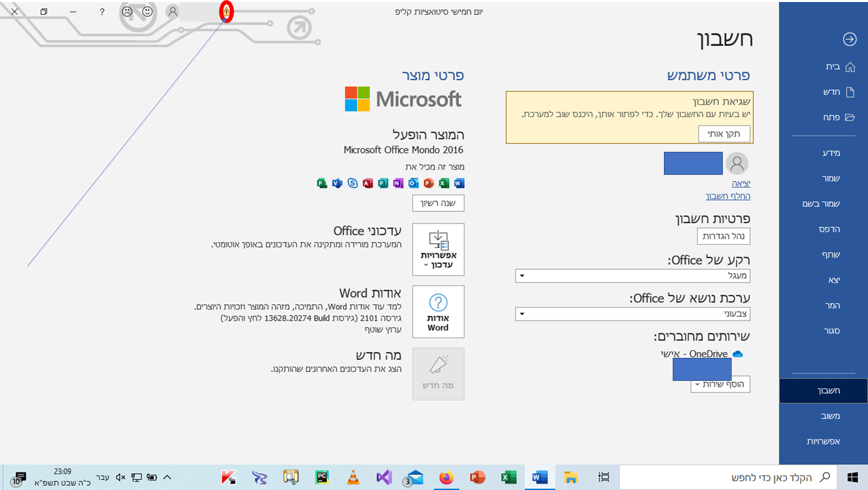Open Help with the question mark icon
The height and width of the screenshot is (490, 868).
click(102, 12)
